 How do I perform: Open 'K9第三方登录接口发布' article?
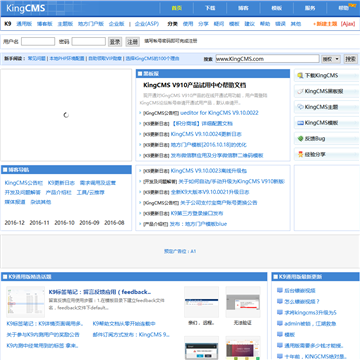point(197,213)
